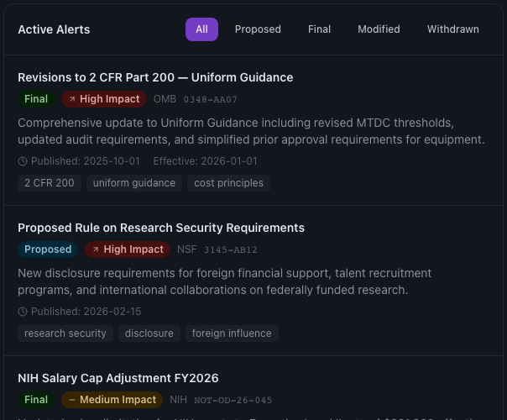The width and height of the screenshot is (507, 420).
Task: Select the '2 CFR 200' tag
Action: [49, 183]
